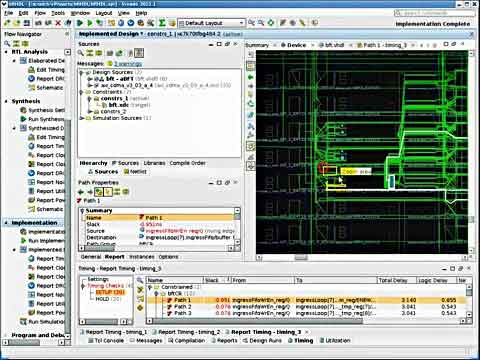Toggle the highlighted button on the Sources toolbar

pos(139,53)
